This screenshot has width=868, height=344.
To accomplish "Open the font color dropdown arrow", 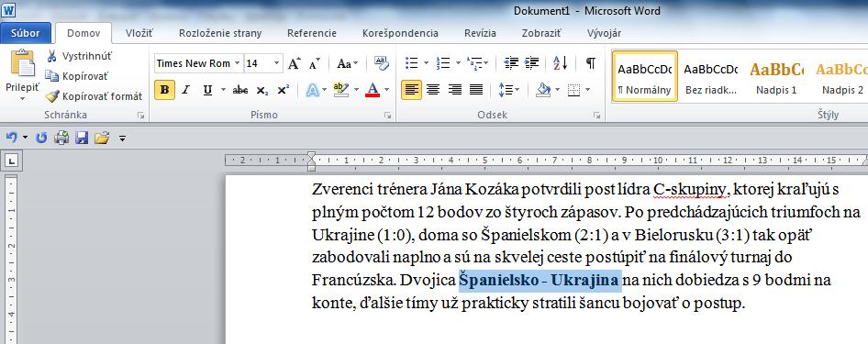I will (387, 90).
